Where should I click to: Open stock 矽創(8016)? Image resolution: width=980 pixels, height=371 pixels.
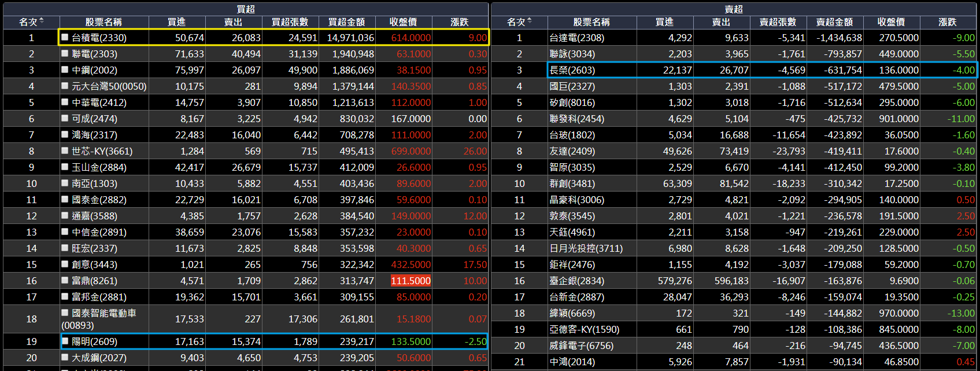click(572, 102)
